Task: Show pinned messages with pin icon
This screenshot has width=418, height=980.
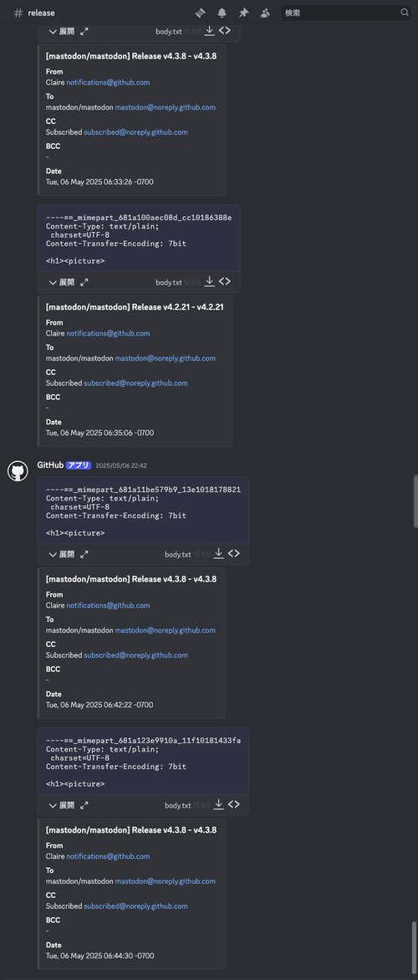Action: [x=243, y=13]
